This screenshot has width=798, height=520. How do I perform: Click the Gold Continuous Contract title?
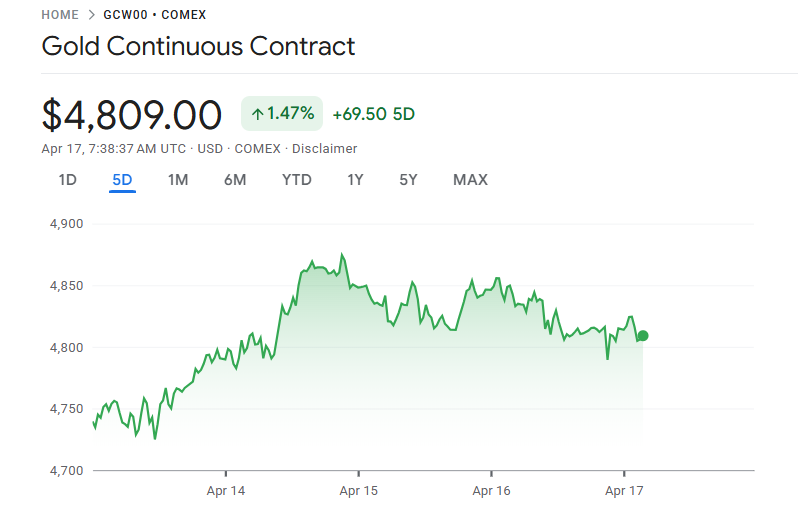point(198,46)
